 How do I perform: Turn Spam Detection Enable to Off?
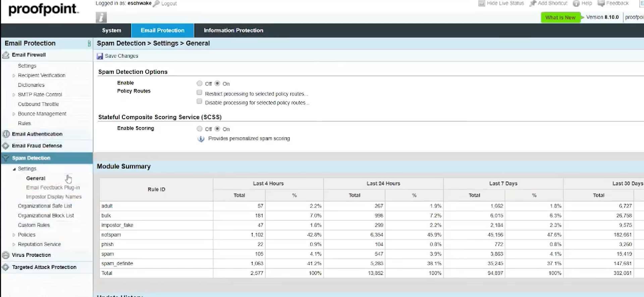pos(200,83)
